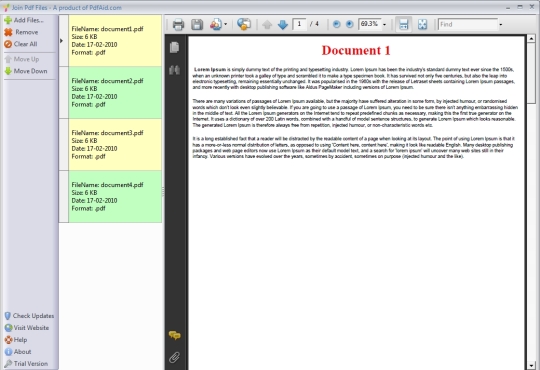
Task: Maximize the Join Pdf Files window
Action: pos(520,7)
